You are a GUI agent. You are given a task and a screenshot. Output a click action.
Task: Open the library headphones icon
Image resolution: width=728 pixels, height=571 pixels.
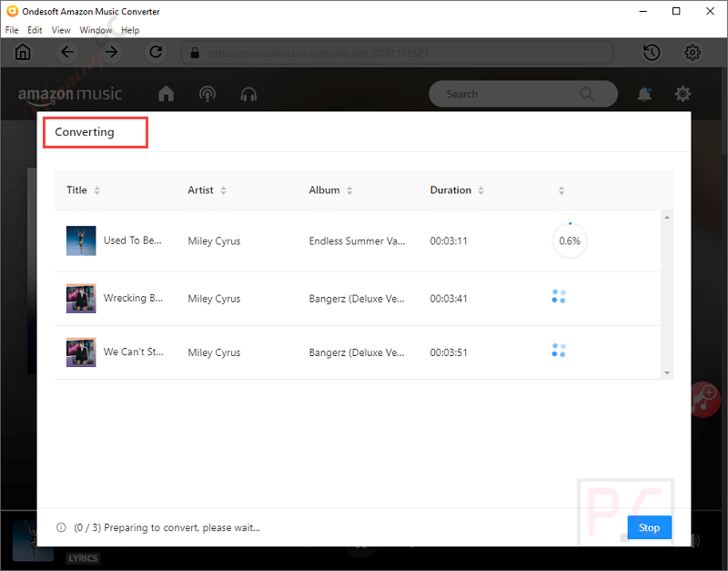pos(248,95)
